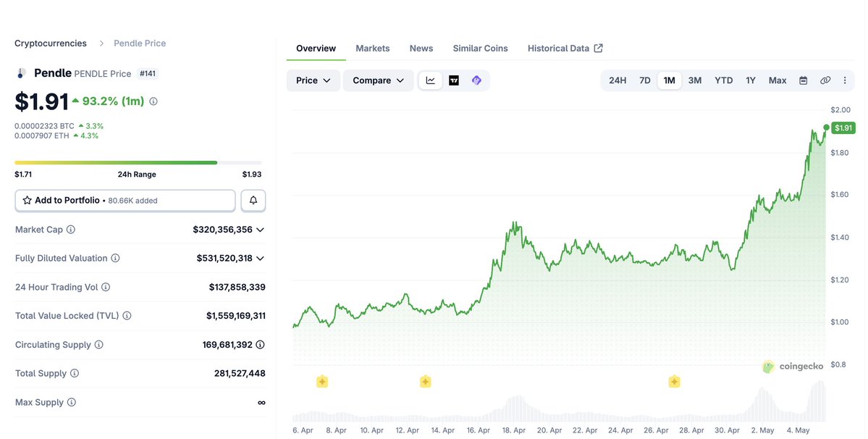
Task: Open info icon next to Market Cap
Action: click(x=71, y=229)
